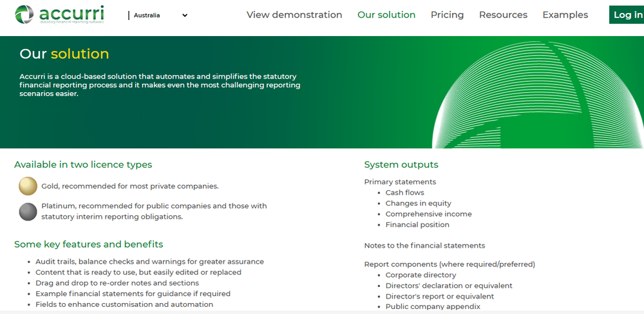Screen dimensions: 644x314
Task: Select the Gold licence description text
Action: (x=130, y=186)
